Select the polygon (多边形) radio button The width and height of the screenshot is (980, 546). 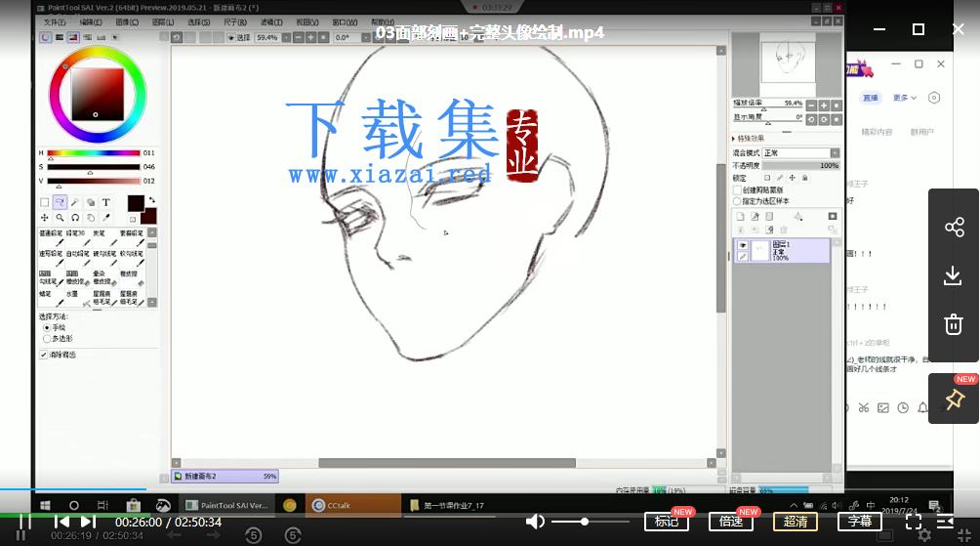point(47,338)
